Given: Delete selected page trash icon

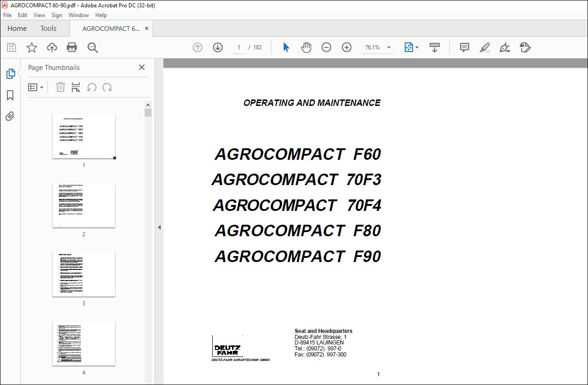Looking at the screenshot, I should (x=60, y=87).
